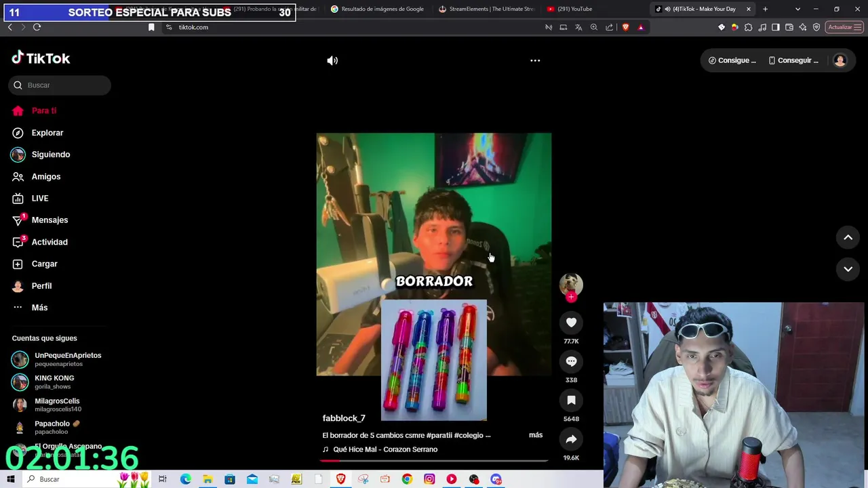868x488 pixels.
Task: Open the Brave VPN shield icon
Action: (816, 27)
